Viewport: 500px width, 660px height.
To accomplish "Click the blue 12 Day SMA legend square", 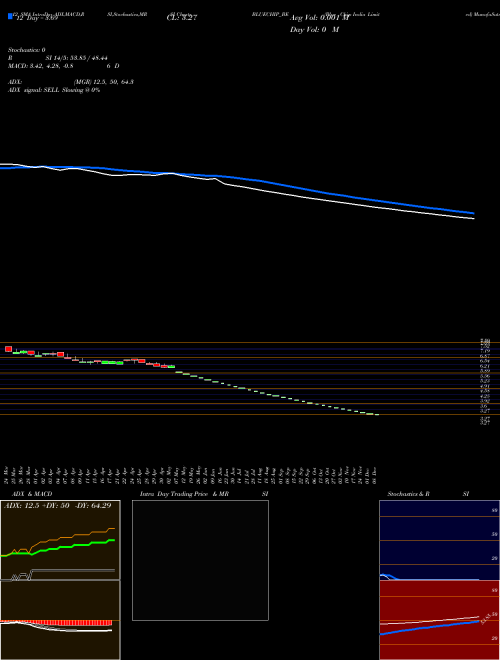I will (10, 16).
